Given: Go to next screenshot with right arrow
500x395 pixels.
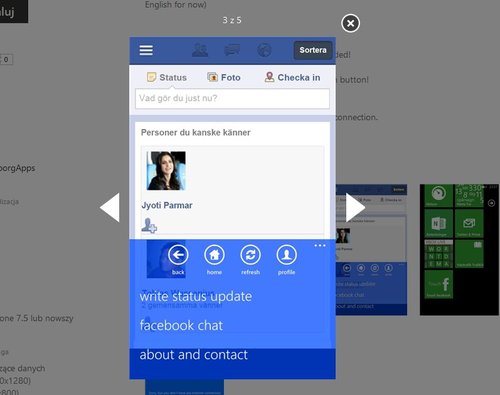Looking at the screenshot, I should click(x=355, y=207).
